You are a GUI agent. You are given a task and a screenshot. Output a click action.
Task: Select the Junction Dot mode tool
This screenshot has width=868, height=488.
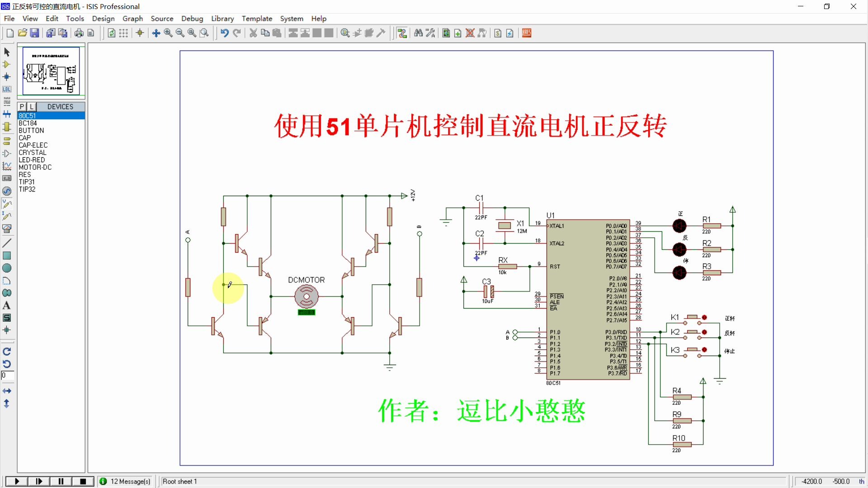click(x=7, y=77)
